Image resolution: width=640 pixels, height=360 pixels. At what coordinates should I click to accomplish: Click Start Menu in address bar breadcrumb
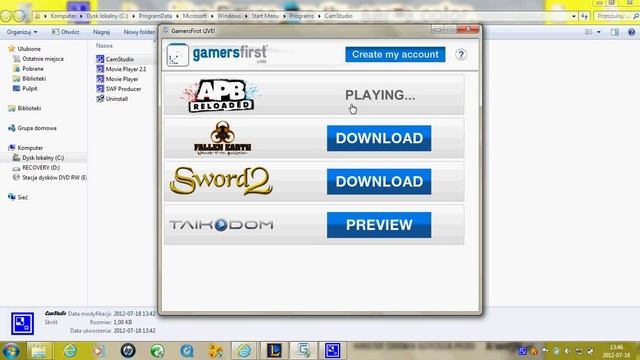265,16
